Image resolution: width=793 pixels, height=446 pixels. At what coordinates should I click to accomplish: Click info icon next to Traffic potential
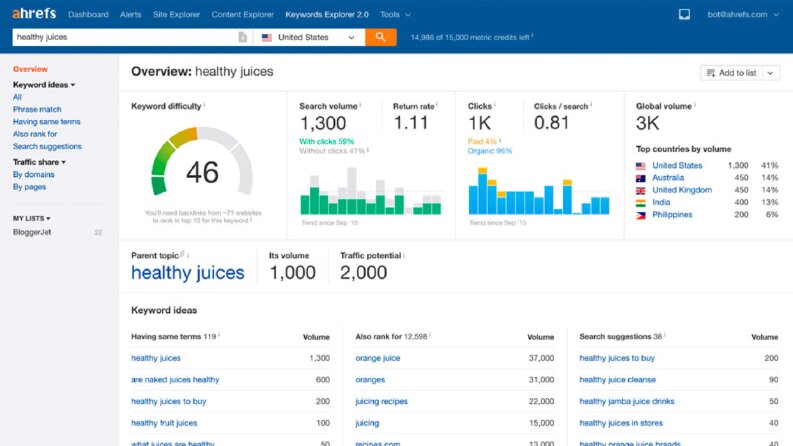pyautogui.click(x=404, y=255)
